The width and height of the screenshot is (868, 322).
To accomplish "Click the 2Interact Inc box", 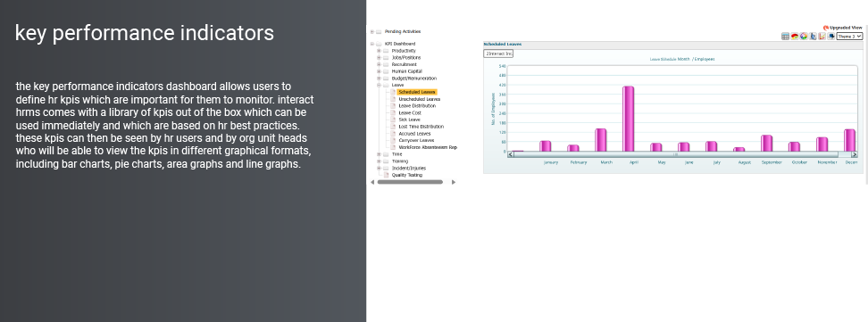I will tap(498, 54).
